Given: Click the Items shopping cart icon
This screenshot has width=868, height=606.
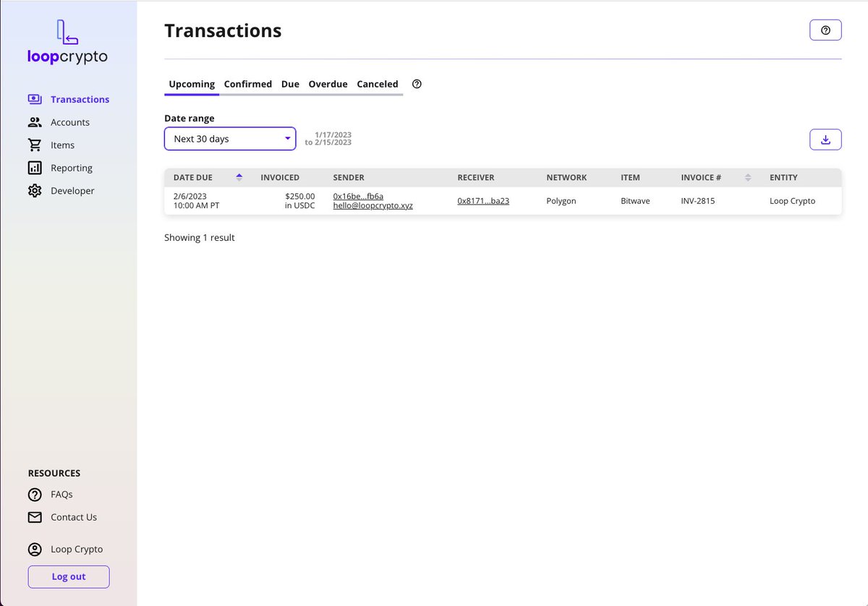Looking at the screenshot, I should (x=35, y=145).
